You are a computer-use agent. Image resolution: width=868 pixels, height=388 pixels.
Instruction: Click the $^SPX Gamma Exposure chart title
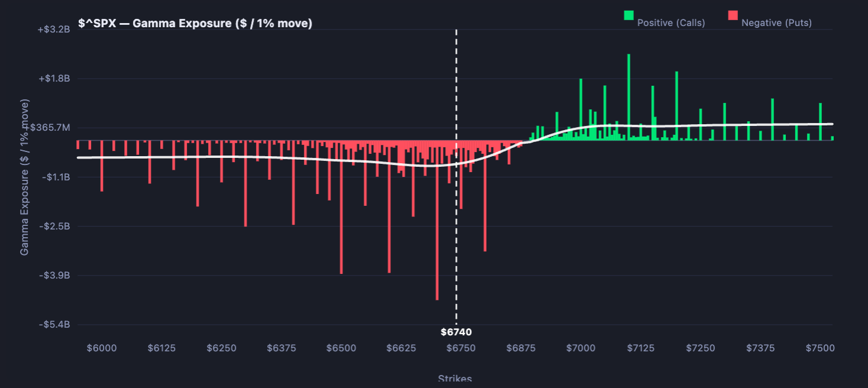click(x=195, y=24)
